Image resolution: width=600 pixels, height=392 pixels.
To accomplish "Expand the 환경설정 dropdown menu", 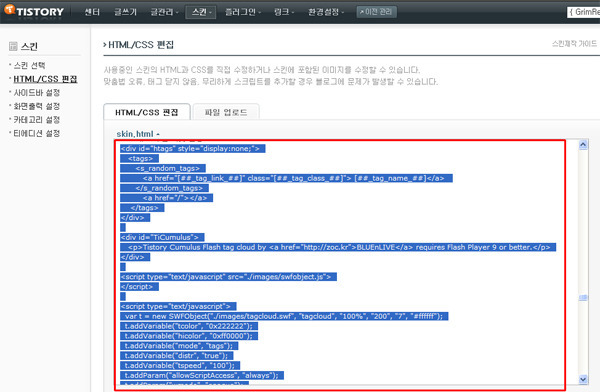I will [326, 12].
